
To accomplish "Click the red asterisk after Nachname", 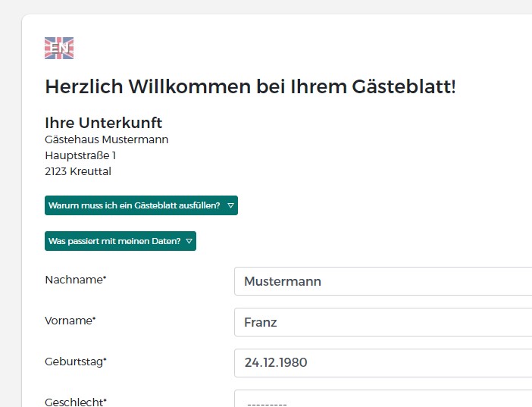I will [x=105, y=277].
